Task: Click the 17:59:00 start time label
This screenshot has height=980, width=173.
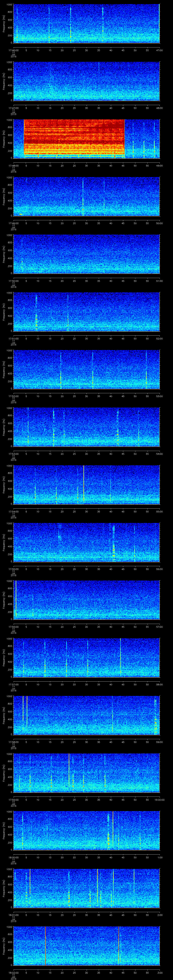Action: (x=14, y=800)
